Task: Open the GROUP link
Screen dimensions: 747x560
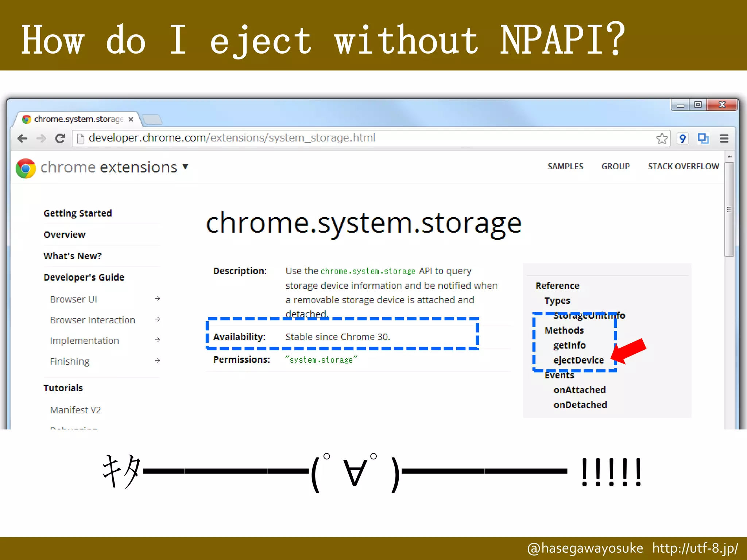Action: pos(616,166)
